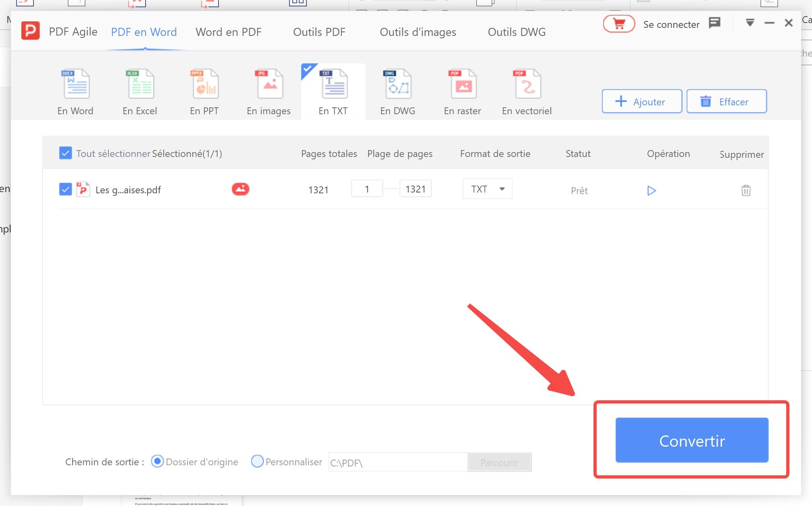Uncheck the Les g...aises.pdf row checkbox
This screenshot has height=506, width=812.
pos(65,189)
